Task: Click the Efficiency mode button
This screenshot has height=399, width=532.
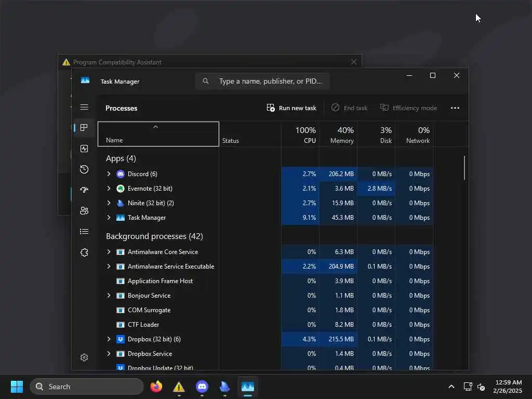Action: click(x=408, y=108)
